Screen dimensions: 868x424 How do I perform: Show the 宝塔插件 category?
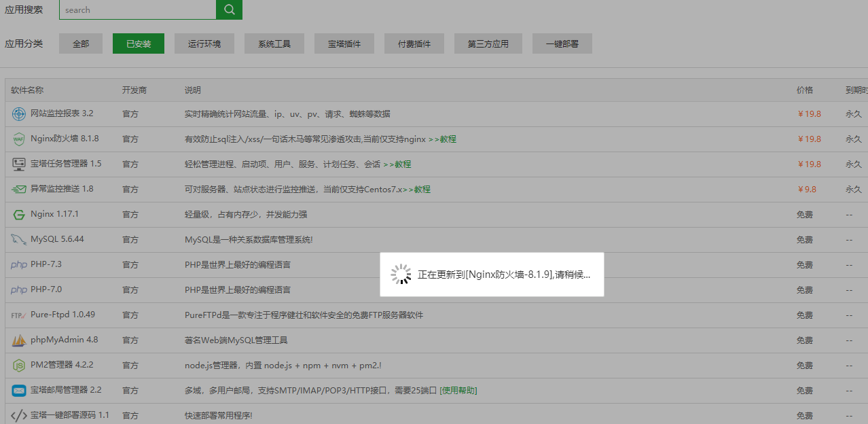[x=344, y=43]
